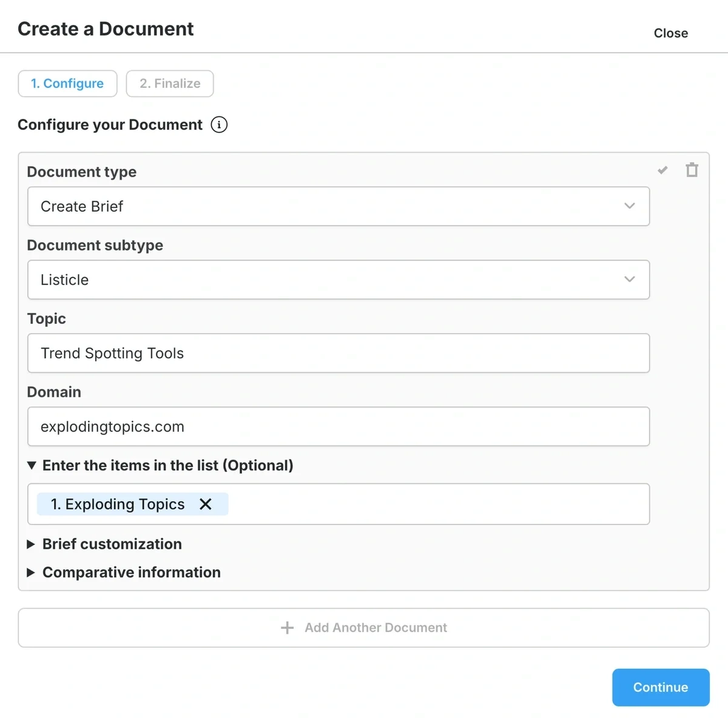Click the Domain label
The height and width of the screenshot is (721, 728).
54,392
